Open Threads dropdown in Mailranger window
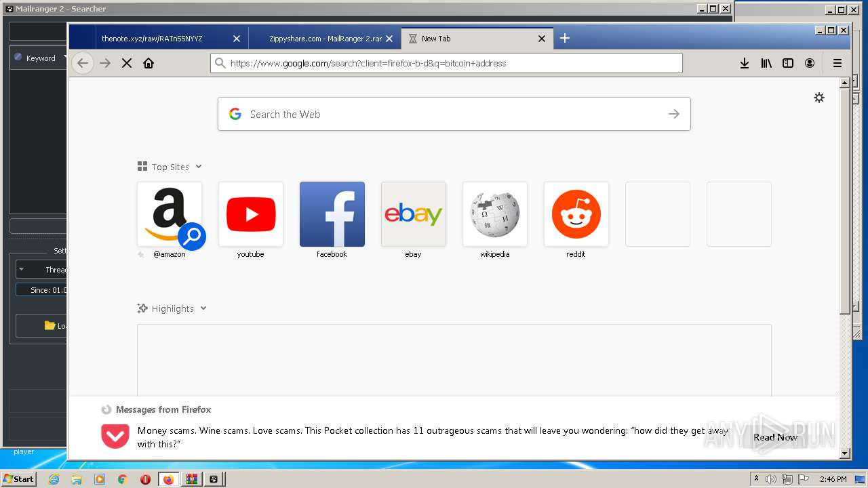 (42, 269)
